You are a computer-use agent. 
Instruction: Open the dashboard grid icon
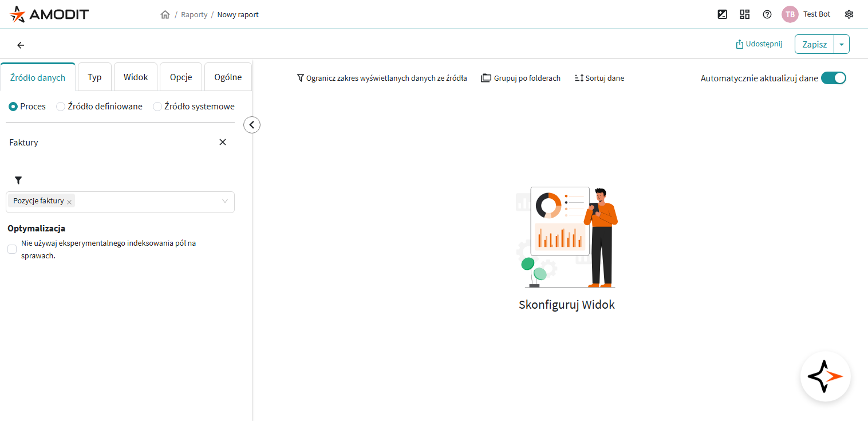[745, 14]
